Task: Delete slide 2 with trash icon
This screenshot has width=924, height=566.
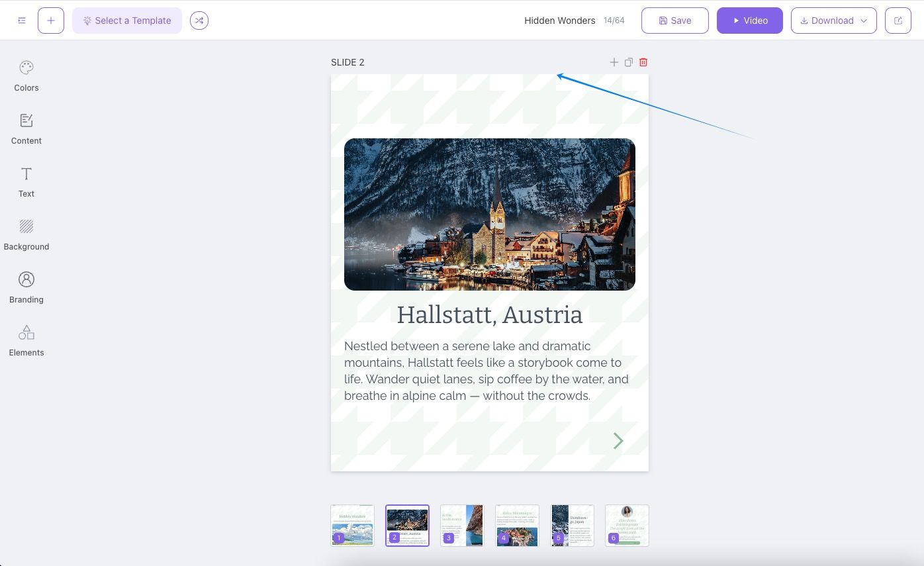Action: click(643, 62)
